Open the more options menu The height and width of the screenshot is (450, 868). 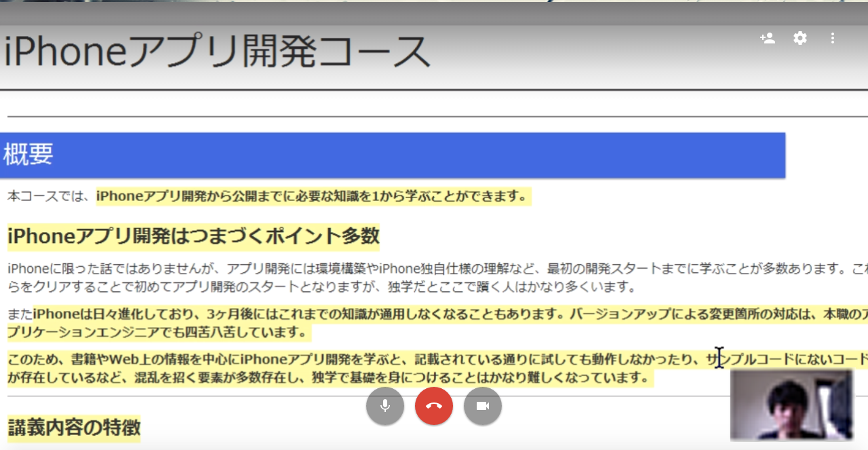click(833, 38)
